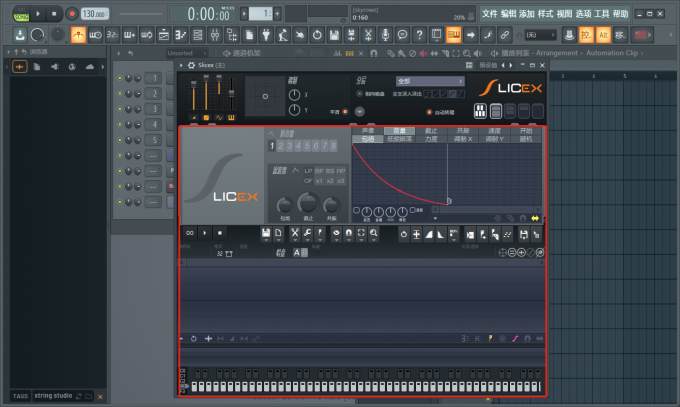
Task: Click the link chain icon in toolbar
Action: [x=504, y=35]
